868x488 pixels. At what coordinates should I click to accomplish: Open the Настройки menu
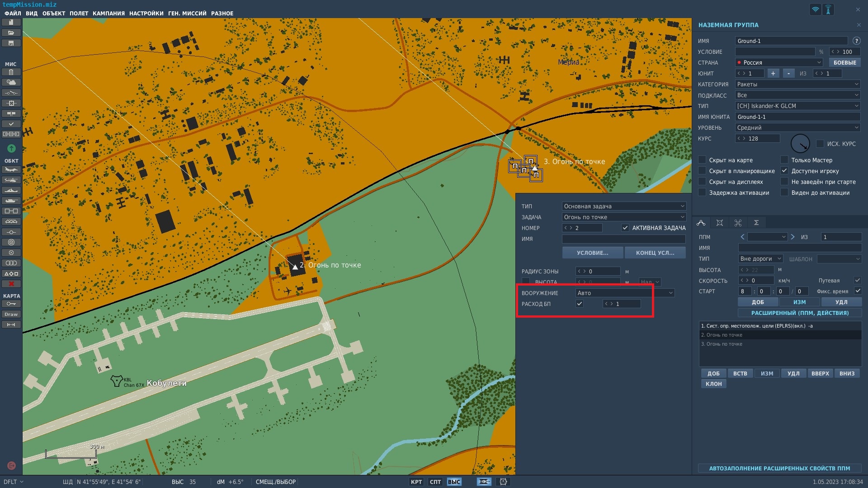tap(146, 14)
